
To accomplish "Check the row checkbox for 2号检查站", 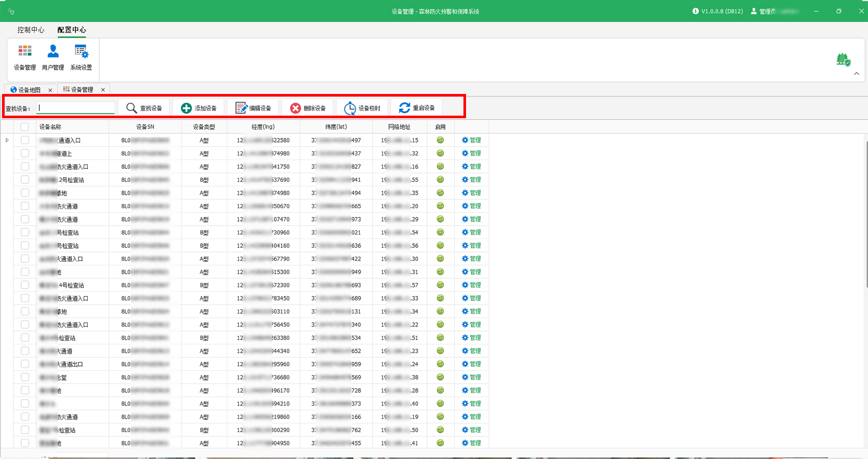I will (x=25, y=180).
